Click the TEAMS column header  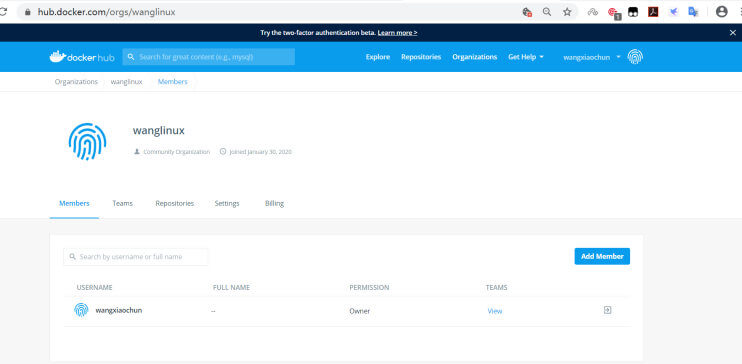[496, 287]
